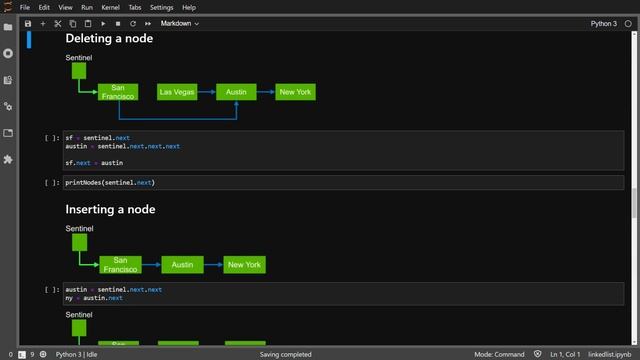Copy the selected cell

[x=73, y=24]
